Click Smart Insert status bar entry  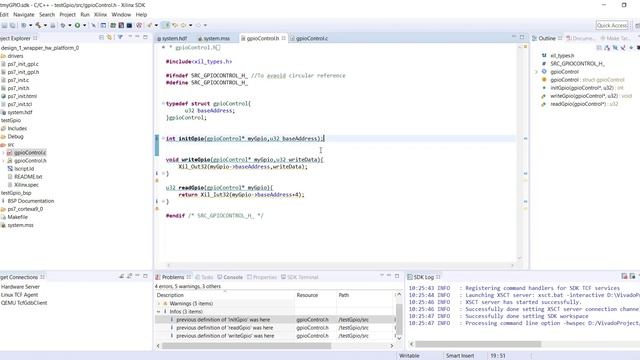pos(460,356)
